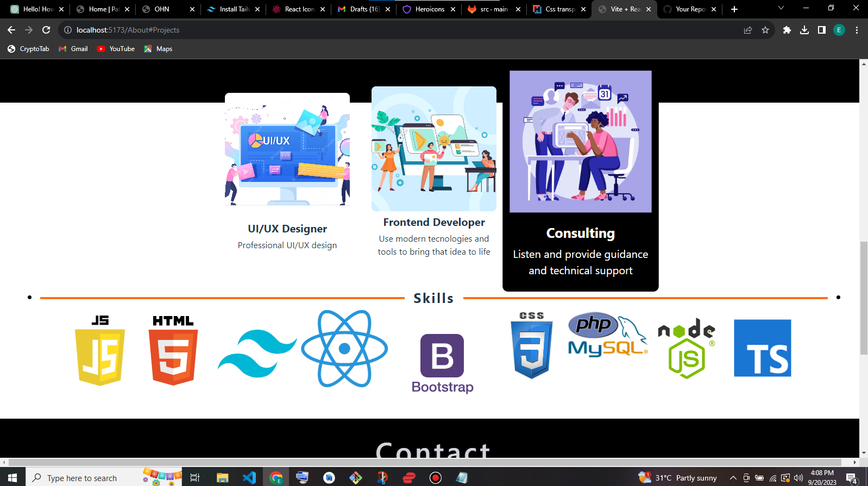Image resolution: width=868 pixels, height=486 pixels.
Task: Click the React atom logo
Action: coord(344,349)
